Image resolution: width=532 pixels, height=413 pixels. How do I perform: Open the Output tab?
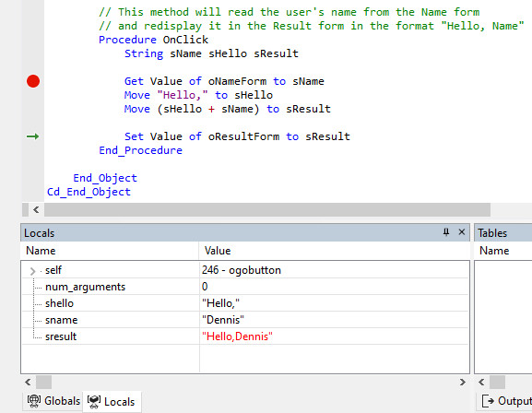pos(505,401)
